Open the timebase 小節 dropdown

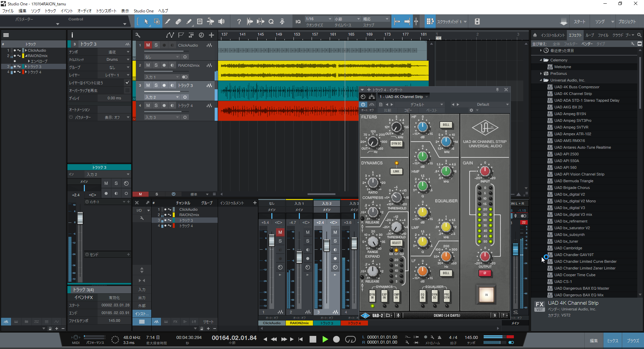pyautogui.click(x=347, y=19)
